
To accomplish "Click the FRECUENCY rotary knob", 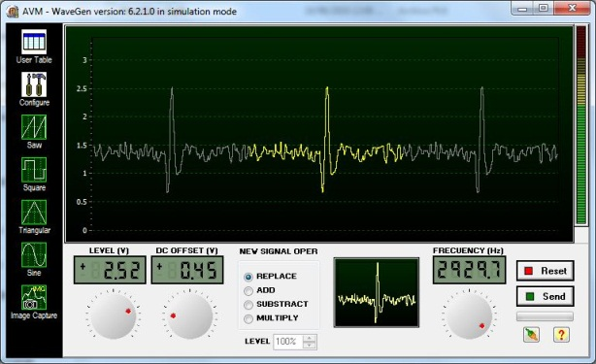I will 469,316.
